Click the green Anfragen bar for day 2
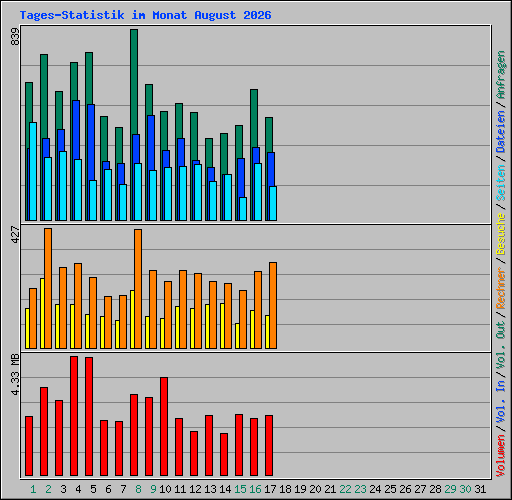 coord(44,96)
